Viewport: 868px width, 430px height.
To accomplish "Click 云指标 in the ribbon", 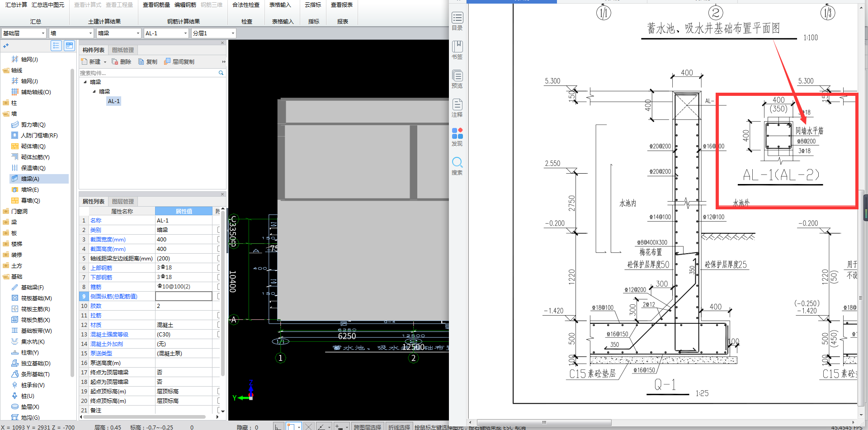I will pyautogui.click(x=313, y=5).
